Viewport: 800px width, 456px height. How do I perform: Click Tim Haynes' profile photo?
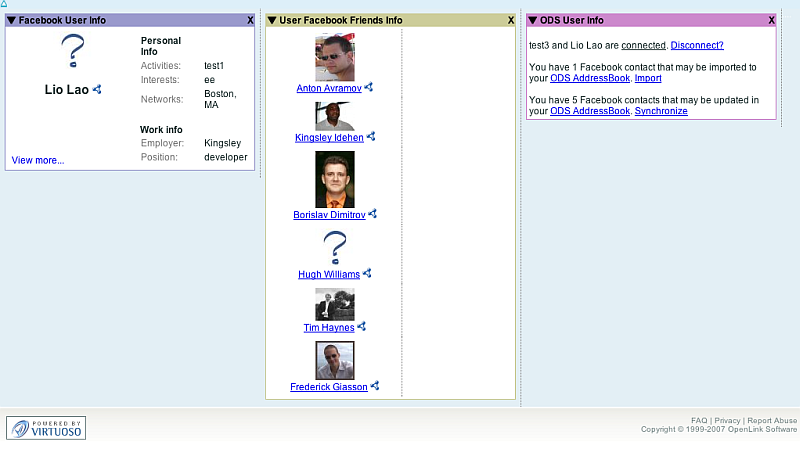pyautogui.click(x=335, y=305)
